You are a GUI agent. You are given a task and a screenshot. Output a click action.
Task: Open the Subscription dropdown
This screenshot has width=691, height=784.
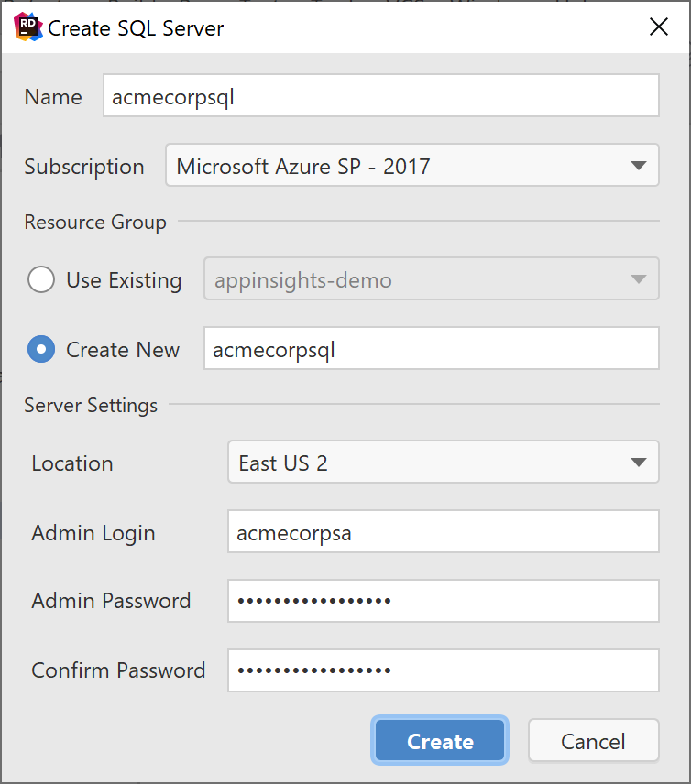pyautogui.click(x=412, y=166)
